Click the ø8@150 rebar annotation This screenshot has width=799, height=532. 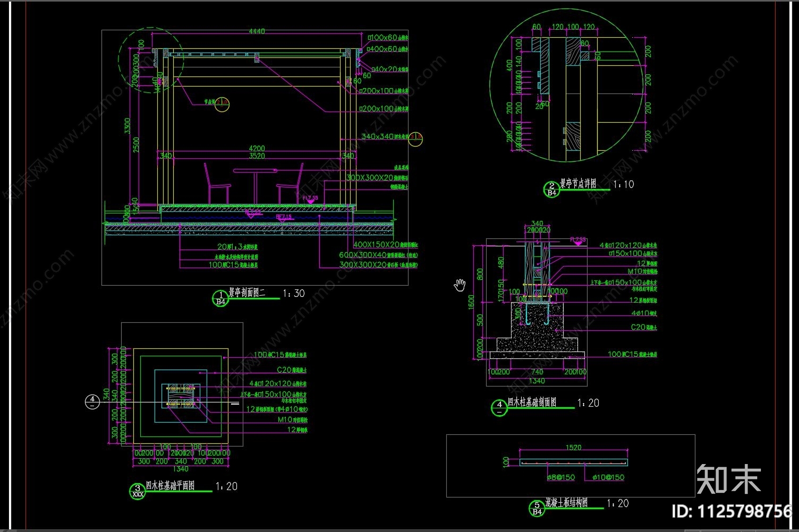pos(561,477)
